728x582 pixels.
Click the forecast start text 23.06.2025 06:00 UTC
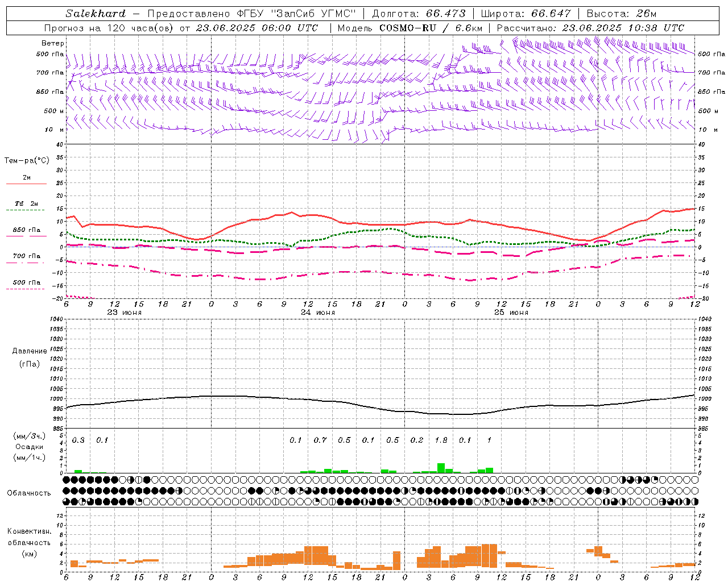(257, 28)
